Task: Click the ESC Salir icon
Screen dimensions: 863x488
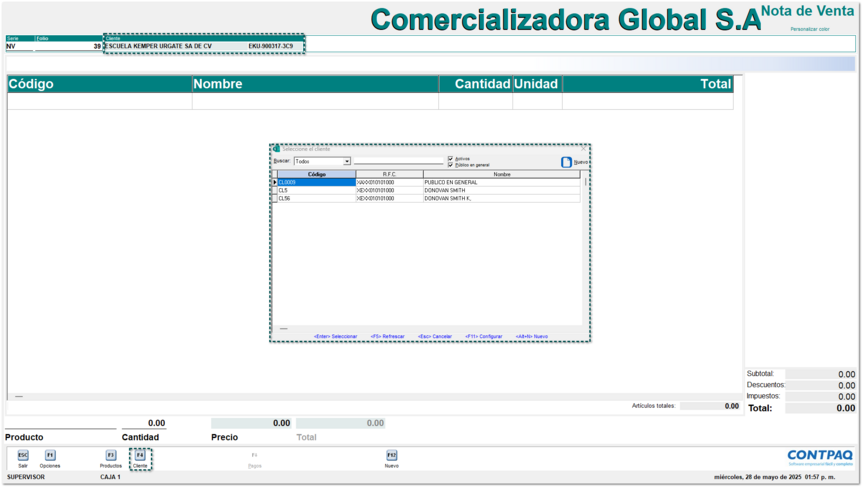Action: (x=23, y=456)
